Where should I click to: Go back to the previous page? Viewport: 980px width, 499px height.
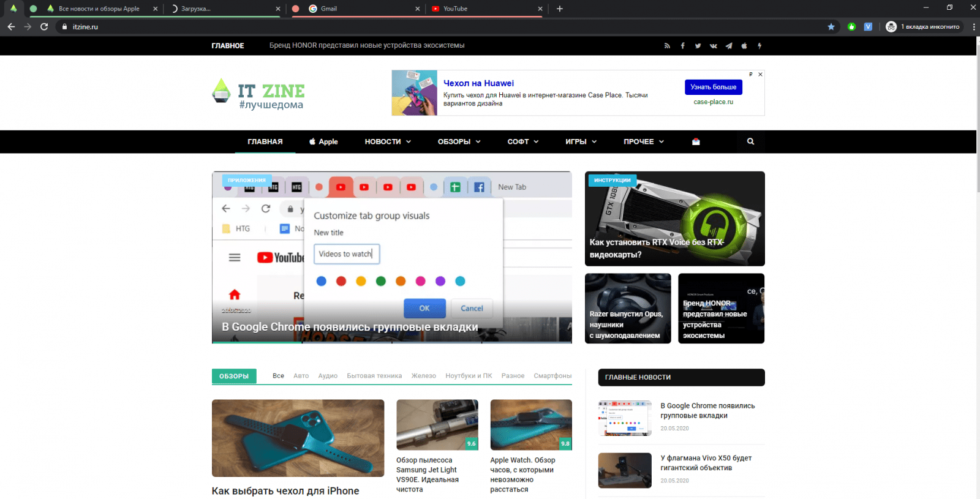[11, 26]
